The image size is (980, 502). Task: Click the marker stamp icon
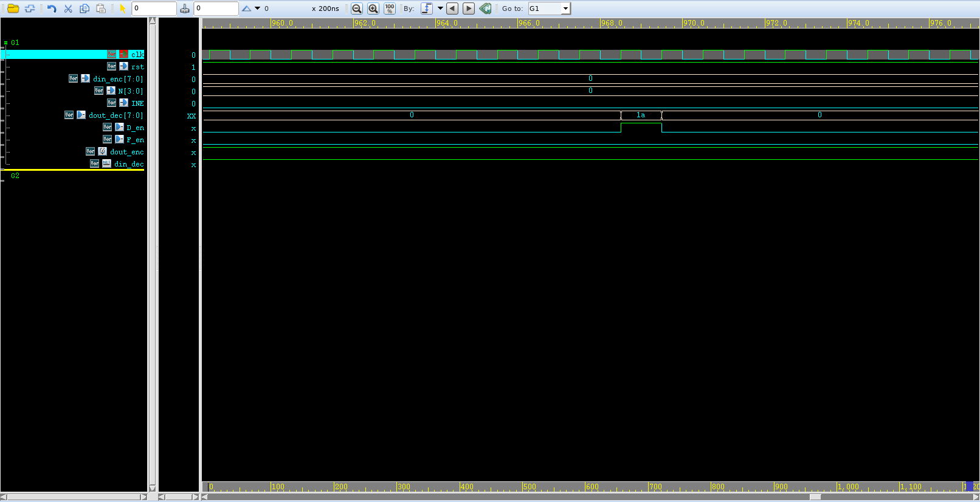[185, 9]
